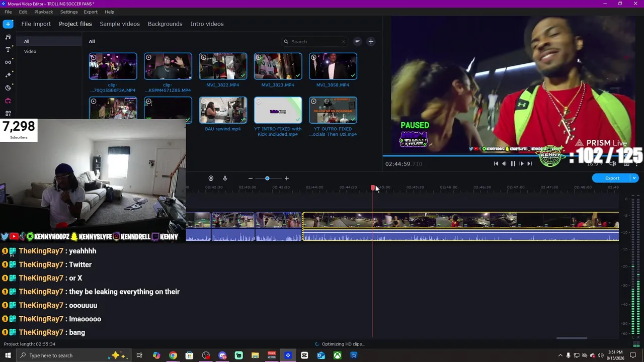Step forward one frame in preview
Viewport: 644px width, 362px height.
(521, 163)
